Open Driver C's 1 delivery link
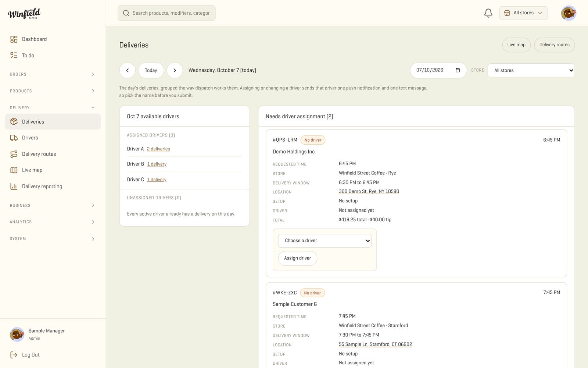Screen dimensions: 588x368 [x=157, y=180]
